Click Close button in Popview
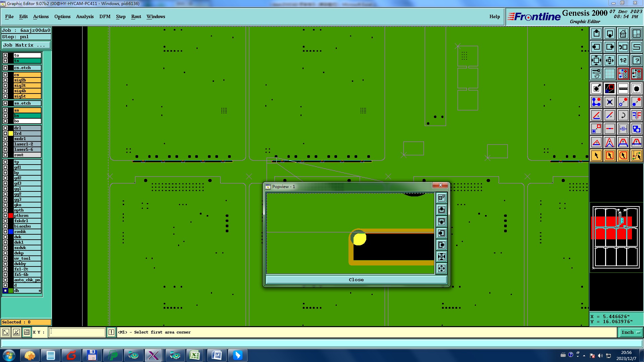644x362 pixels. pyautogui.click(x=356, y=280)
